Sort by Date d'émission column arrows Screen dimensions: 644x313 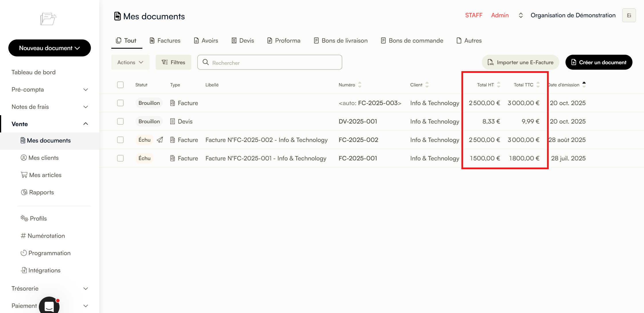point(584,85)
